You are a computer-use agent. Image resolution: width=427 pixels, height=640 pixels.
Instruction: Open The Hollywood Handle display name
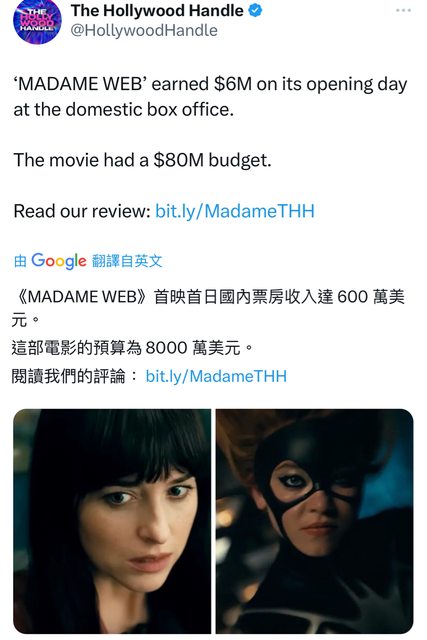click(157, 11)
